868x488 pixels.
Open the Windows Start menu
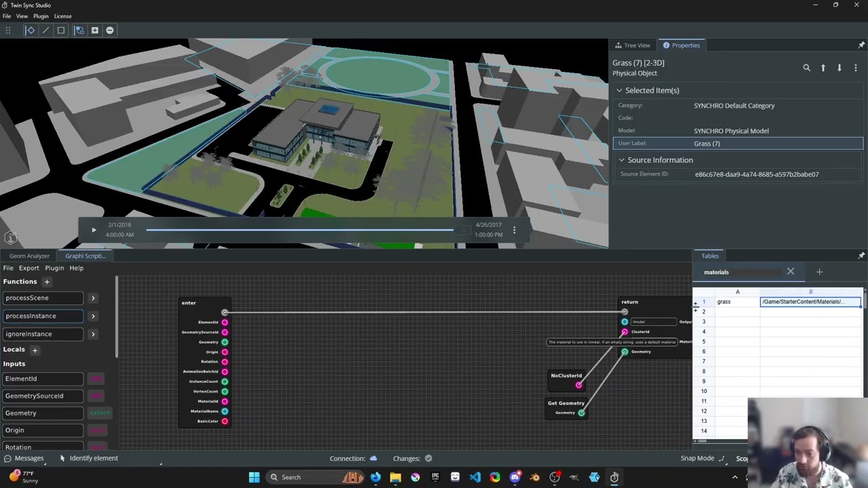click(x=254, y=477)
